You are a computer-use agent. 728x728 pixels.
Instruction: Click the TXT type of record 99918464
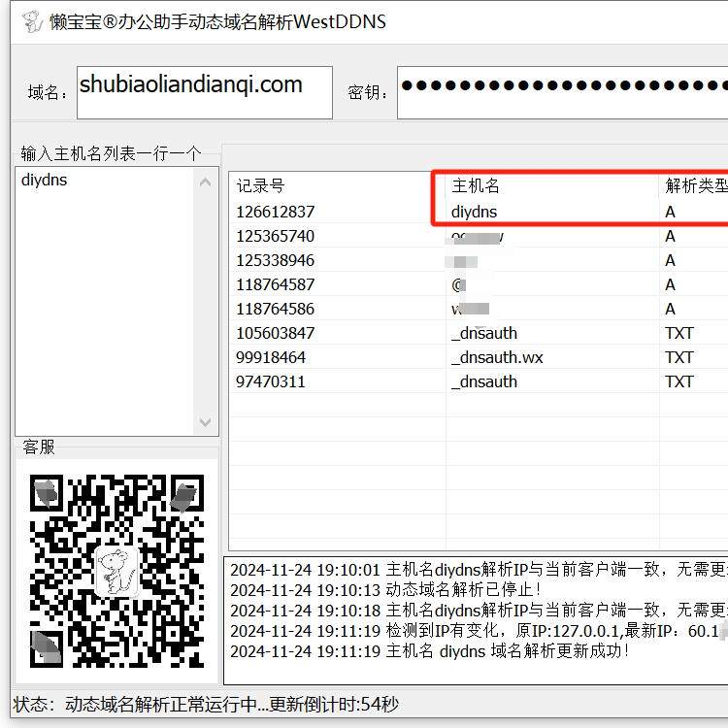[679, 357]
